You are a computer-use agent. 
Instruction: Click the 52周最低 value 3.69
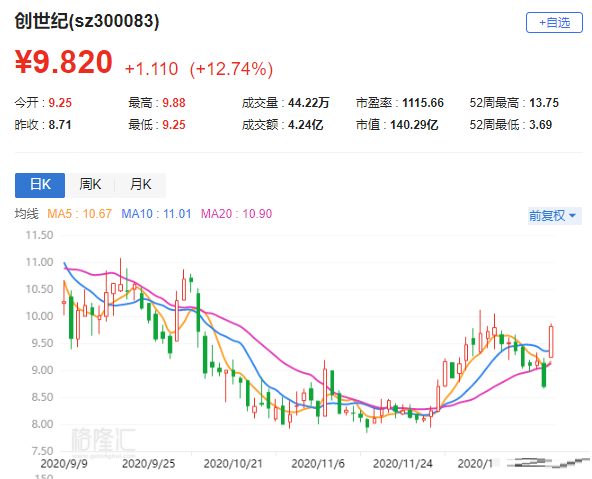pos(540,125)
